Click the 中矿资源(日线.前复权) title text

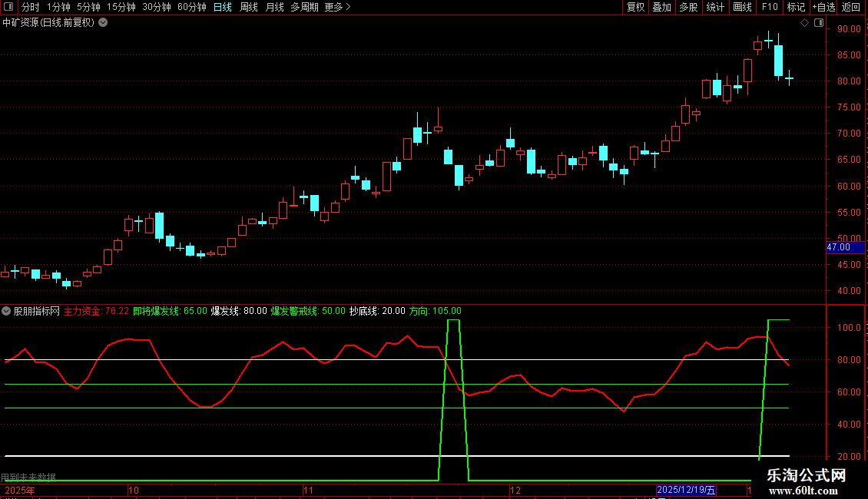tap(48, 23)
